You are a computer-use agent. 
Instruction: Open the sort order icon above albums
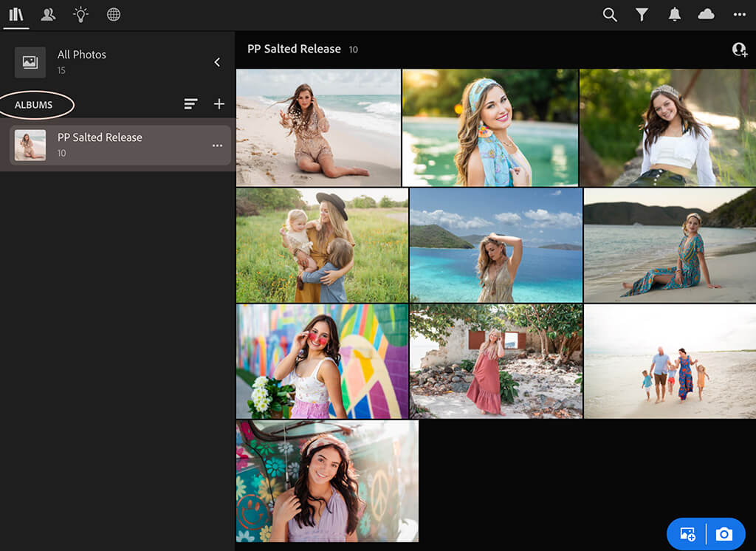(x=190, y=104)
